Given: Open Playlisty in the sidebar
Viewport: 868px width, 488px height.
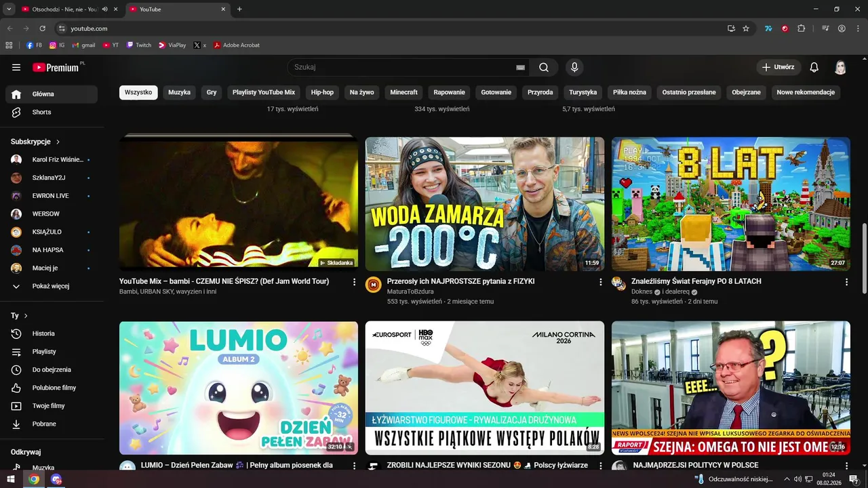Looking at the screenshot, I should coord(52,352).
